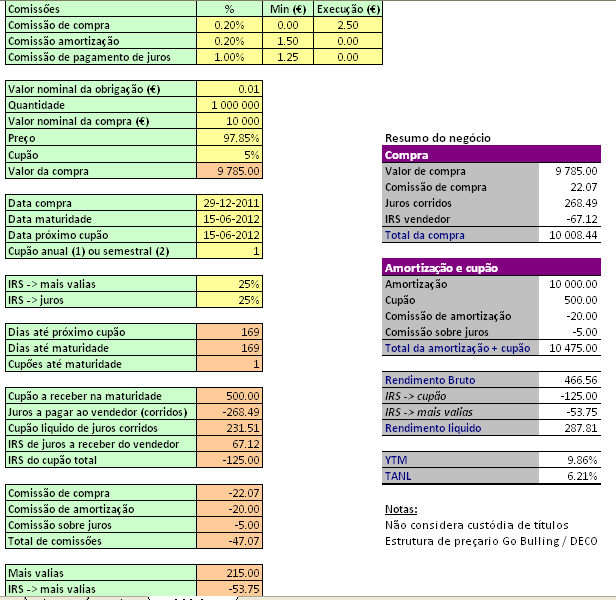Select the 1.25 minimum fee cell
This screenshot has height=600, width=616.
tap(288, 57)
